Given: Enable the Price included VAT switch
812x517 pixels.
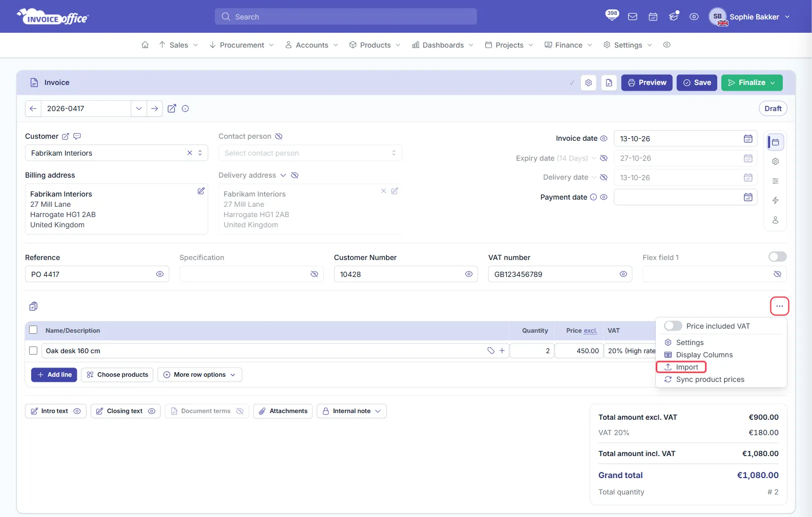Looking at the screenshot, I should click(x=673, y=326).
